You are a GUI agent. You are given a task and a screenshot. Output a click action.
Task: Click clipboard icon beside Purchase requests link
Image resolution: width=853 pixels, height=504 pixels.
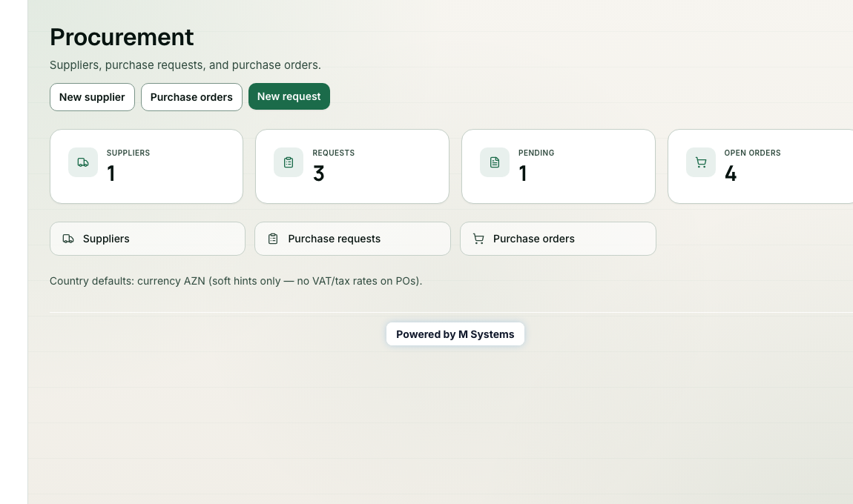(273, 239)
